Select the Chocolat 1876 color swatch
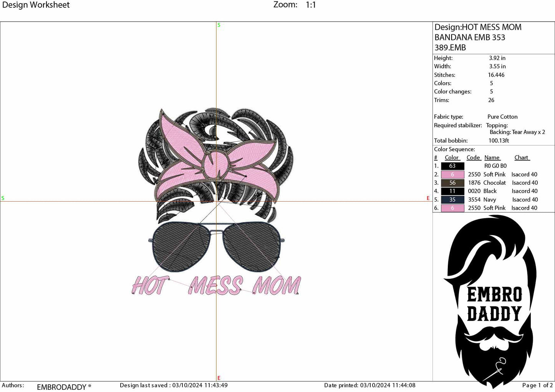555x392 pixels. click(452, 183)
